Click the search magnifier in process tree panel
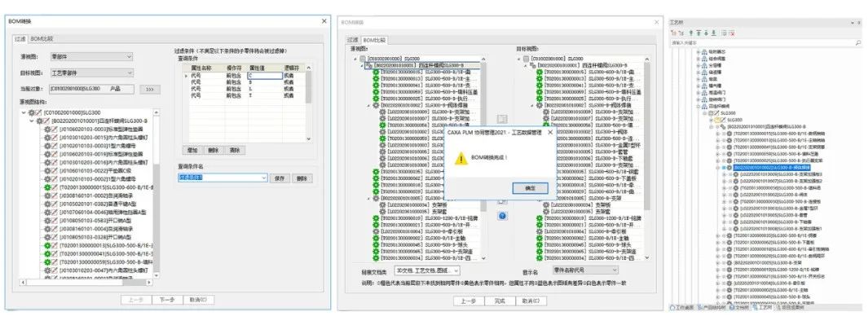The height and width of the screenshot is (325, 868). (858, 42)
